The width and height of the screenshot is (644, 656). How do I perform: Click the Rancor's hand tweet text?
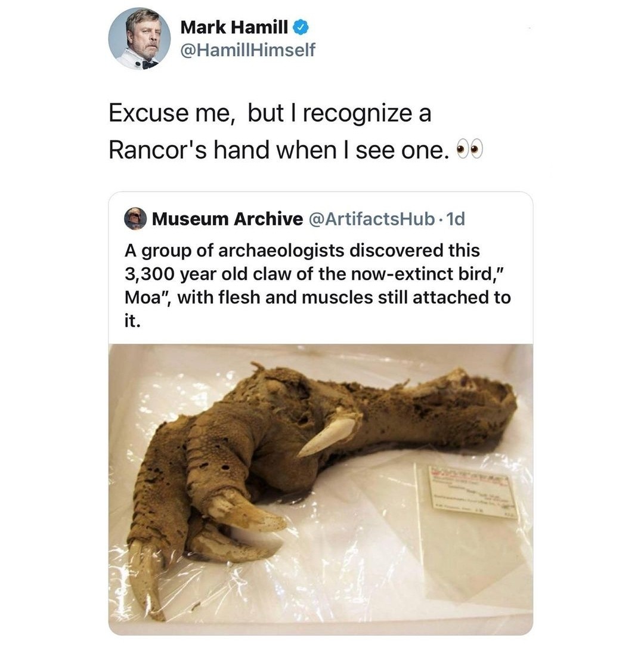(295, 131)
